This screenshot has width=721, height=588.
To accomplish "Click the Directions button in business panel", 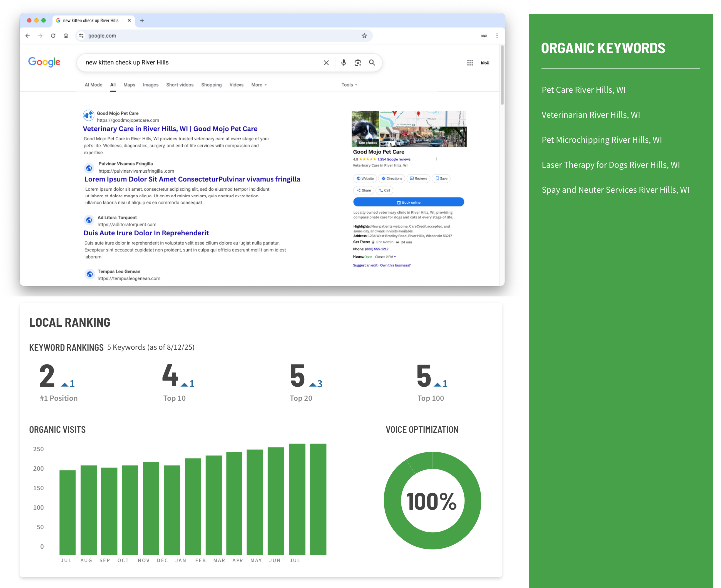I will pos(392,178).
